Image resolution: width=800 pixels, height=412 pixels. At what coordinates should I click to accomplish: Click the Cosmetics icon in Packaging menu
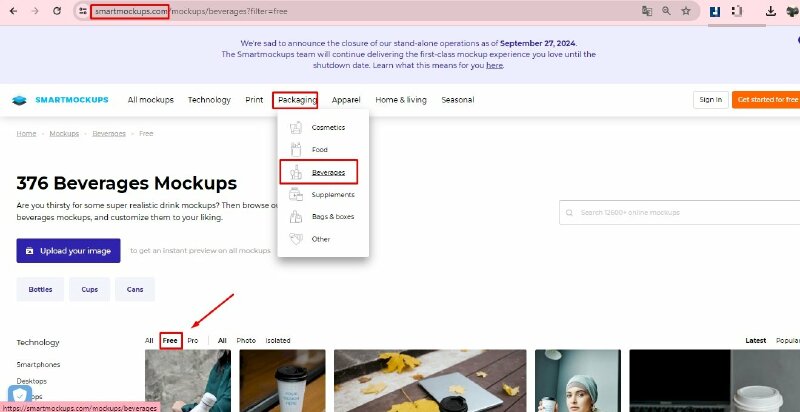click(x=295, y=128)
